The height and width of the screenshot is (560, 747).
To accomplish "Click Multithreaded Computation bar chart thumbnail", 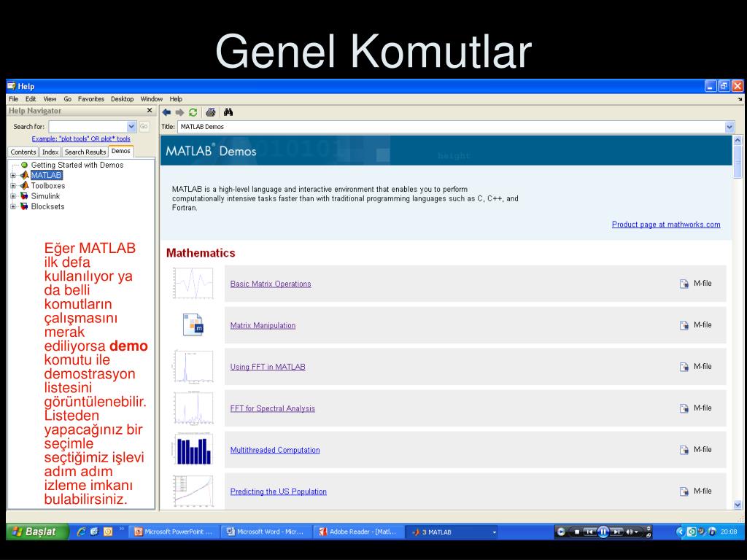I will click(193, 449).
